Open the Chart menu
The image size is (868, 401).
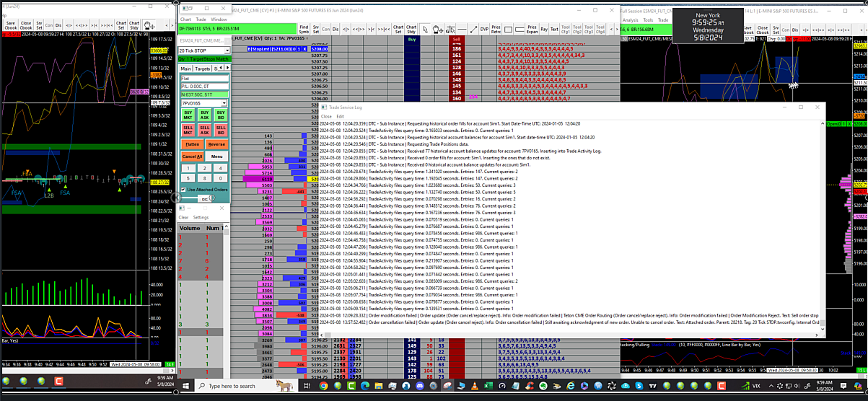[185, 19]
